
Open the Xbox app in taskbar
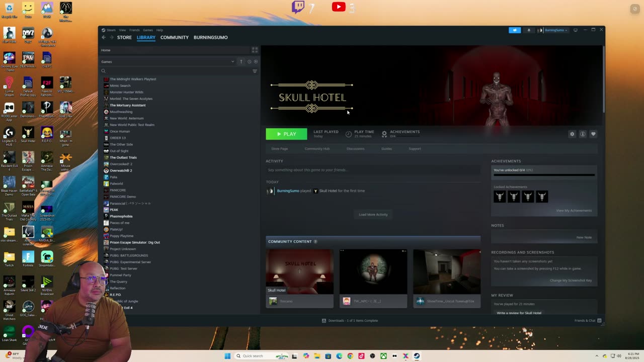[383, 356]
